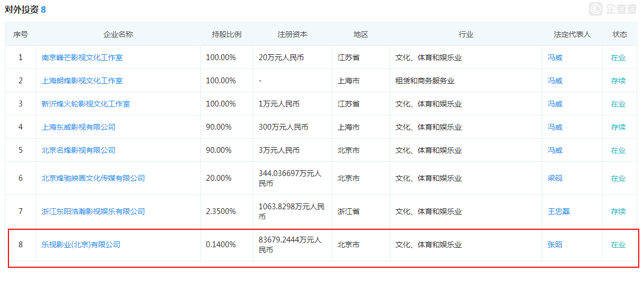Select the 状态 column header
This screenshot has height=282, width=644.
click(x=620, y=34)
